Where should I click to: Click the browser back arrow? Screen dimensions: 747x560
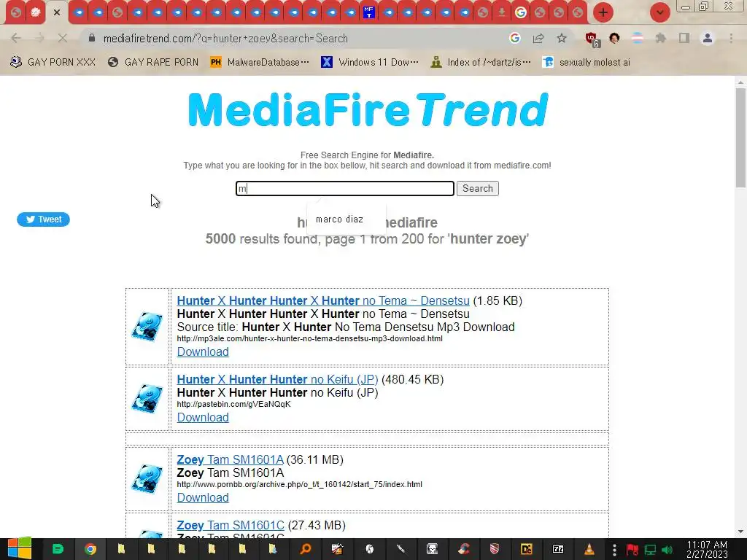click(16, 39)
